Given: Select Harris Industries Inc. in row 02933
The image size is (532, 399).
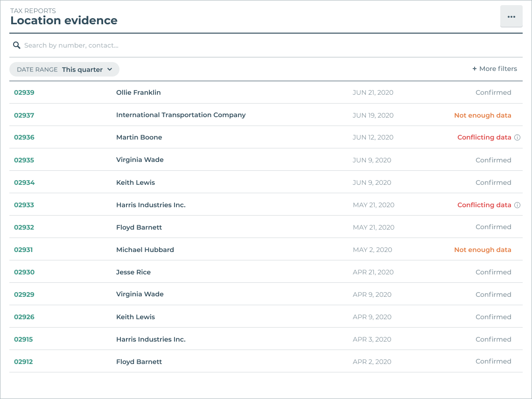Looking at the screenshot, I should 151,205.
